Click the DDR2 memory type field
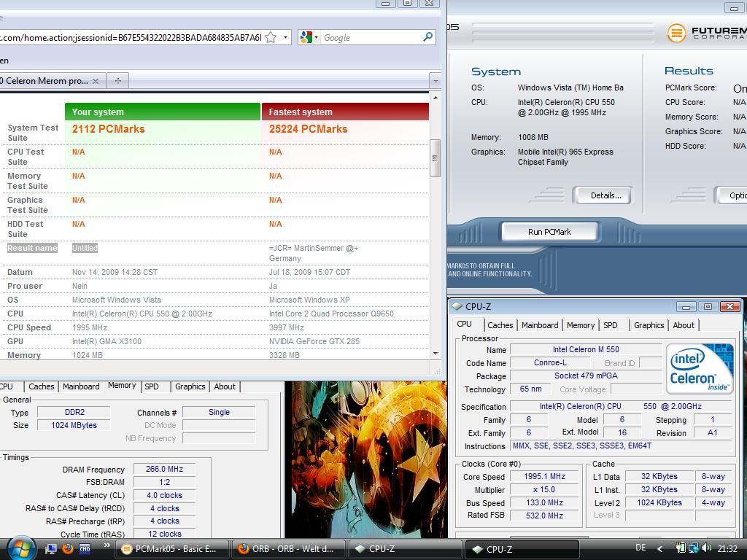 tap(74, 413)
